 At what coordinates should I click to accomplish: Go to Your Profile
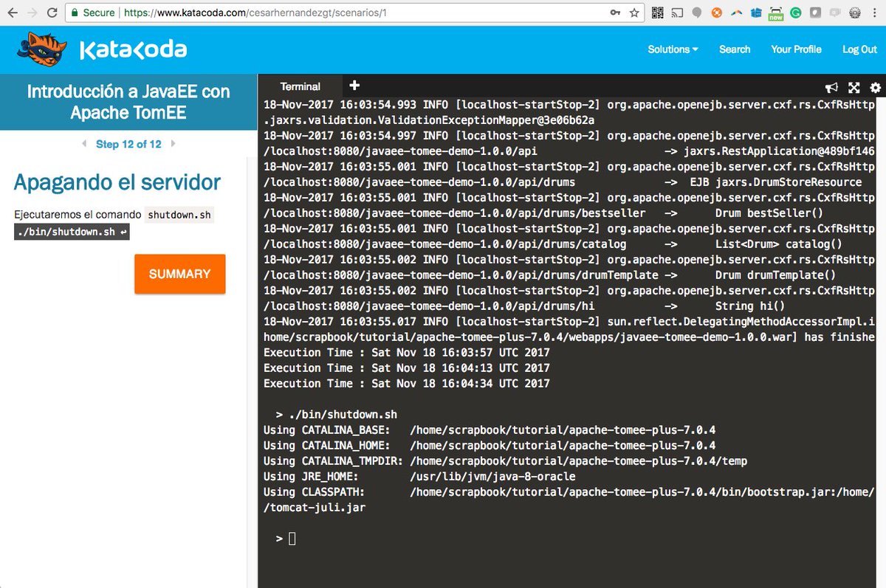point(796,49)
